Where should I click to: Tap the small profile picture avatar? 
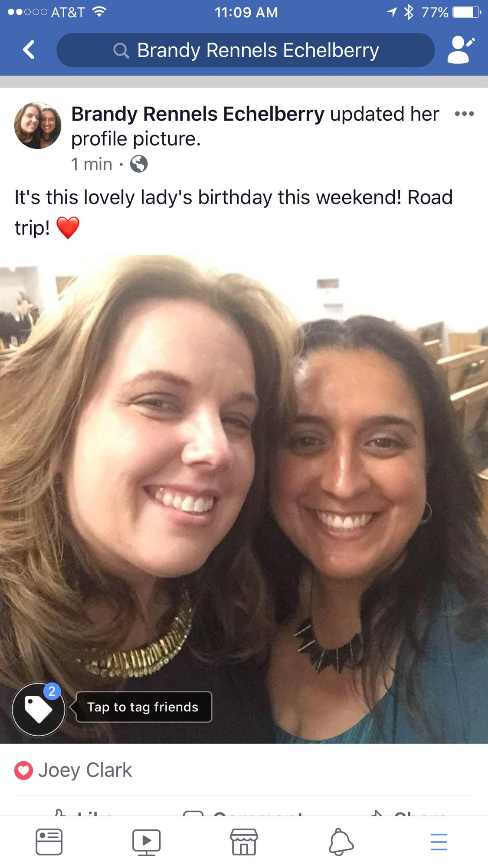click(x=38, y=126)
